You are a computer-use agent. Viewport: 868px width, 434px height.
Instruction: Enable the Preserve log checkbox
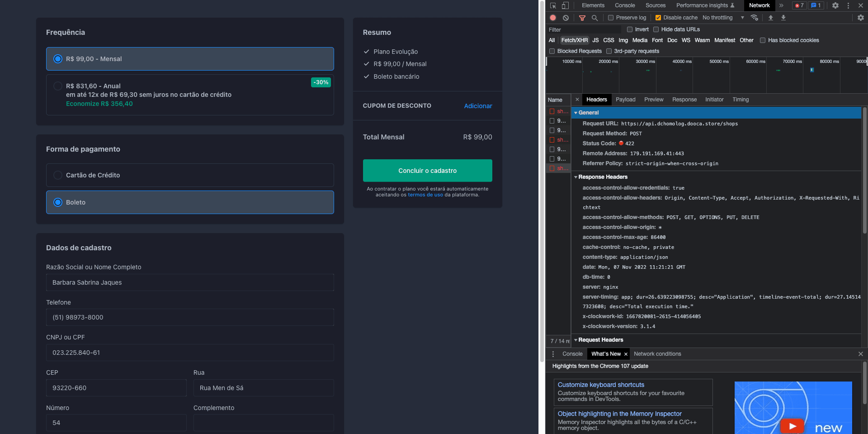point(611,18)
